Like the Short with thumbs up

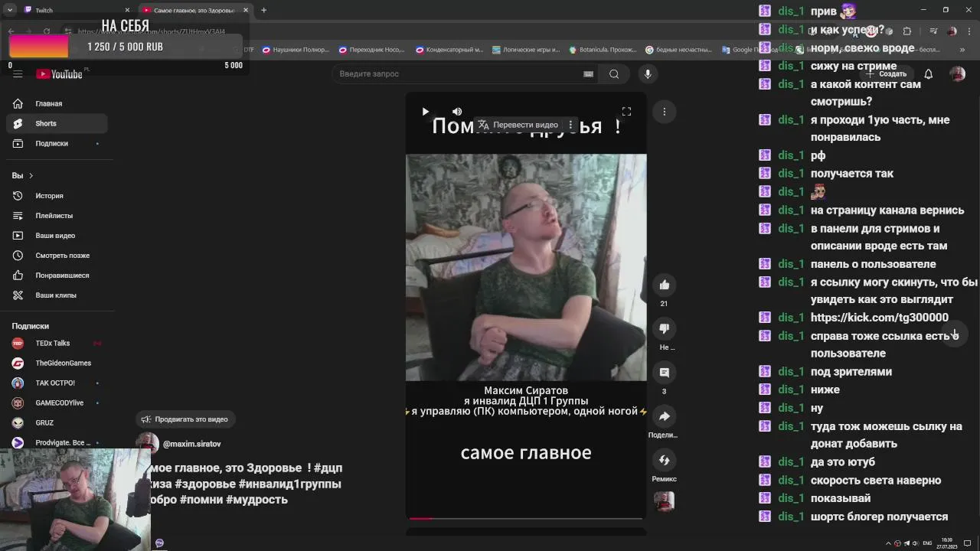point(664,285)
